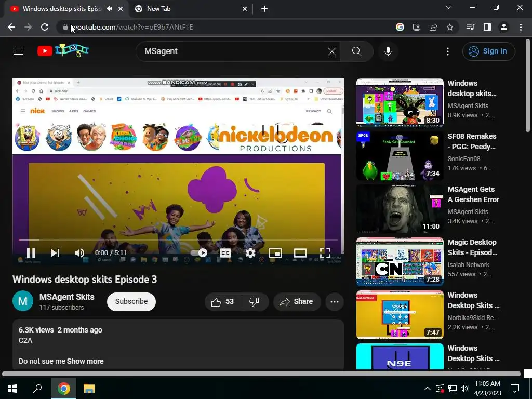Subscribe to MSAgent Skits
Screen dimensions: 532x399
pos(131,301)
